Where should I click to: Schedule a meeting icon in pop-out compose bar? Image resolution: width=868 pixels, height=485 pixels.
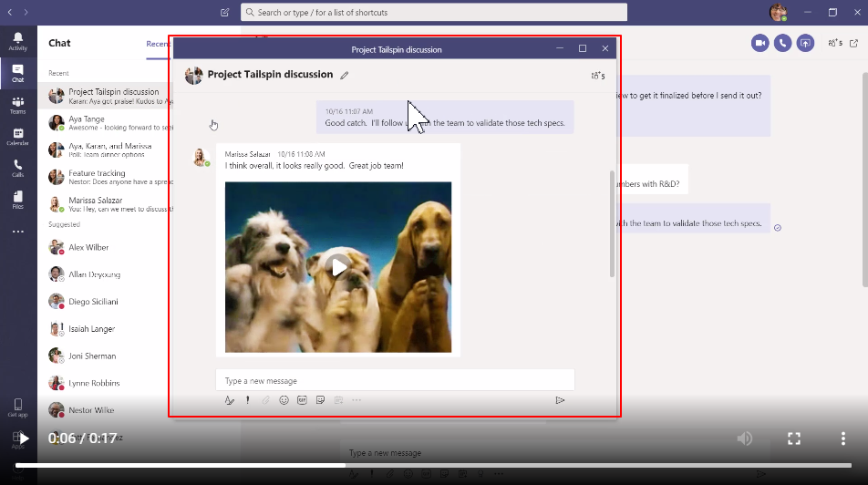click(339, 400)
